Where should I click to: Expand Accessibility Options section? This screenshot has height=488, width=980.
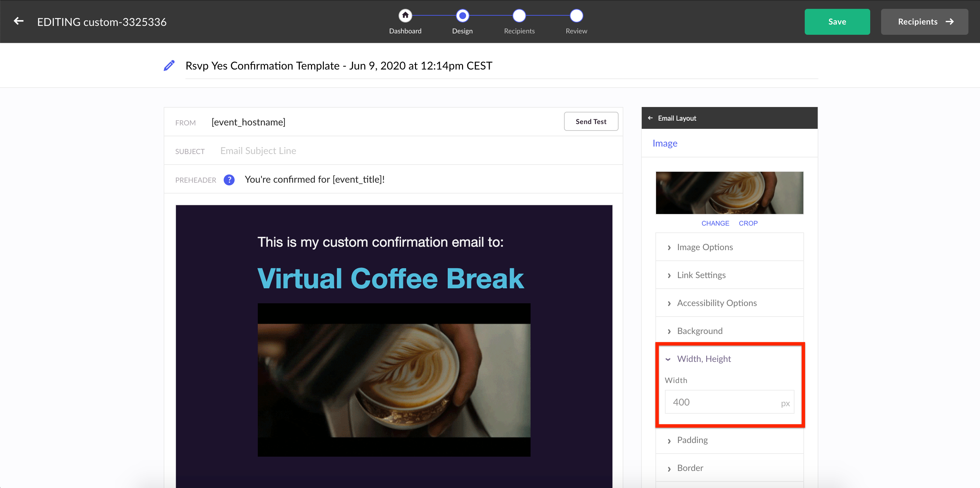(x=730, y=303)
